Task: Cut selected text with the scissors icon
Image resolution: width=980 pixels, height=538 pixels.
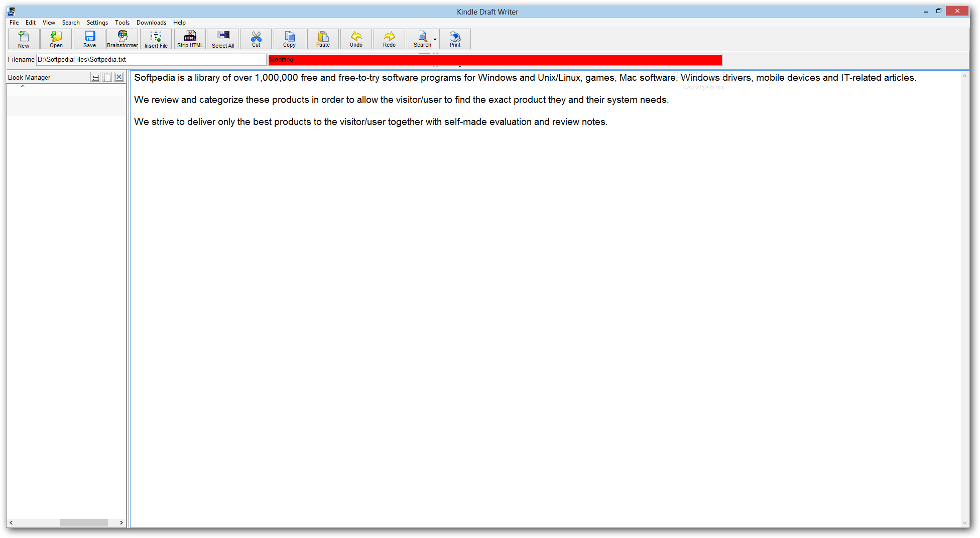Action: (256, 39)
